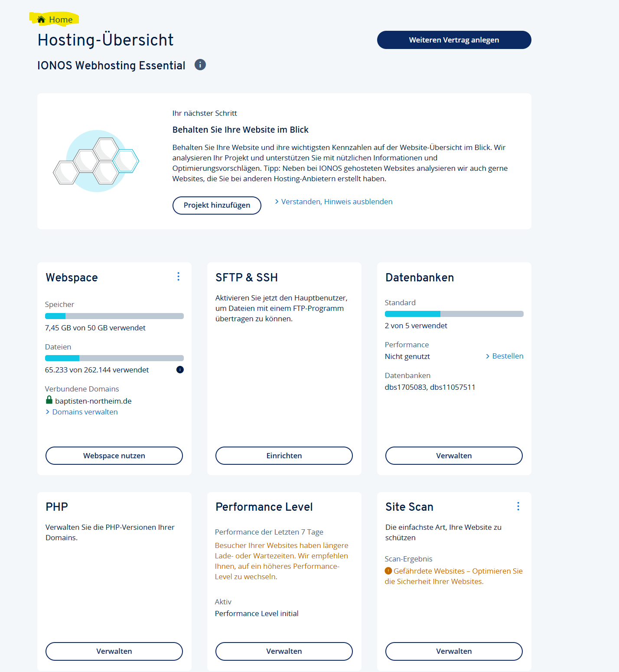619x672 pixels.
Task: Click the info icon beside Dateien count
Action: (x=180, y=370)
